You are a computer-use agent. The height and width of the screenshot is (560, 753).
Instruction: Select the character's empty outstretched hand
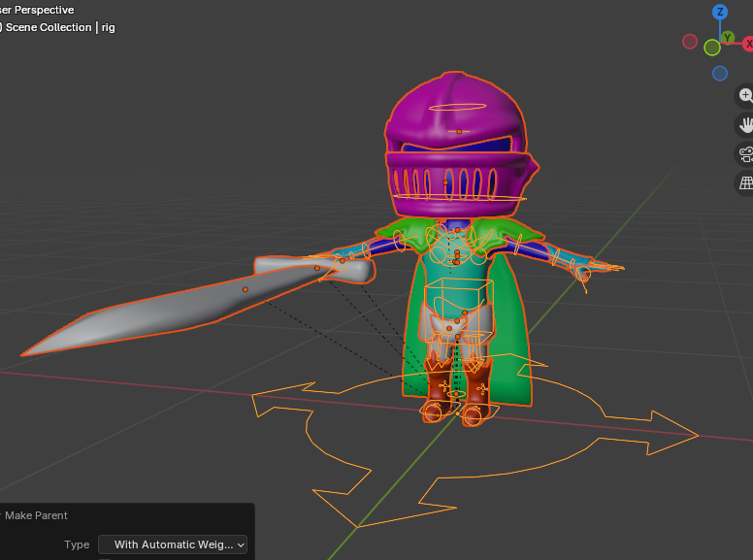[x=602, y=265]
